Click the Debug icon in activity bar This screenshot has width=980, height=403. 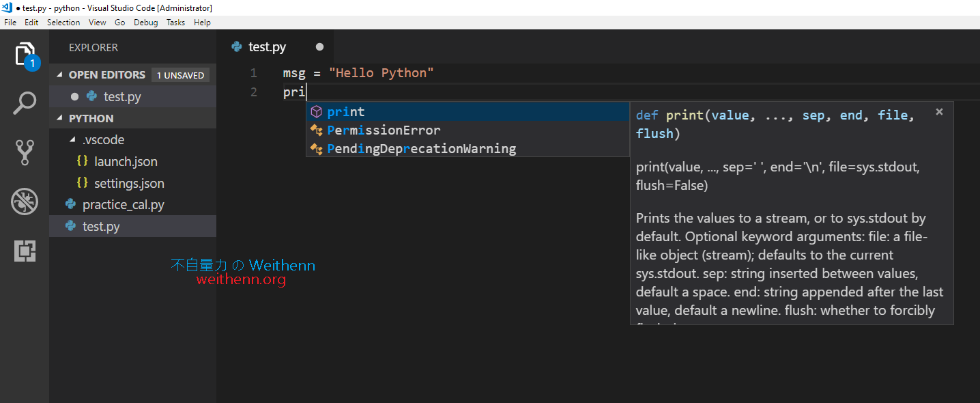pyautogui.click(x=25, y=201)
